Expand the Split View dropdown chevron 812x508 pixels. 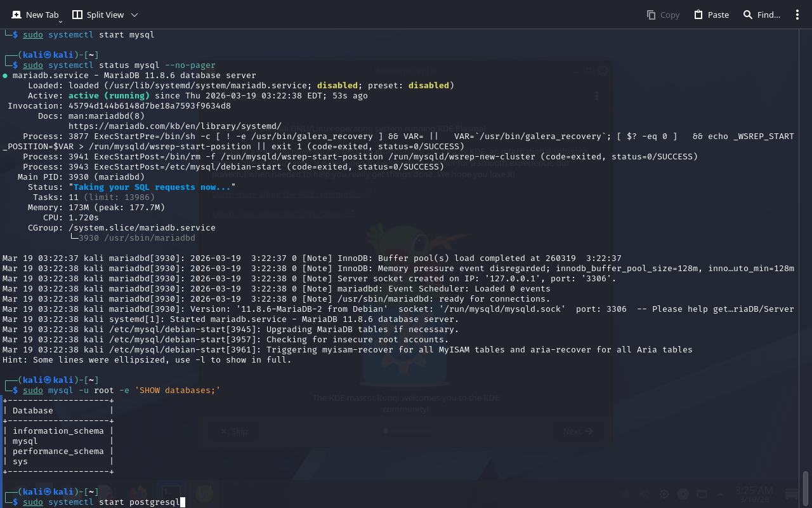coord(134,15)
